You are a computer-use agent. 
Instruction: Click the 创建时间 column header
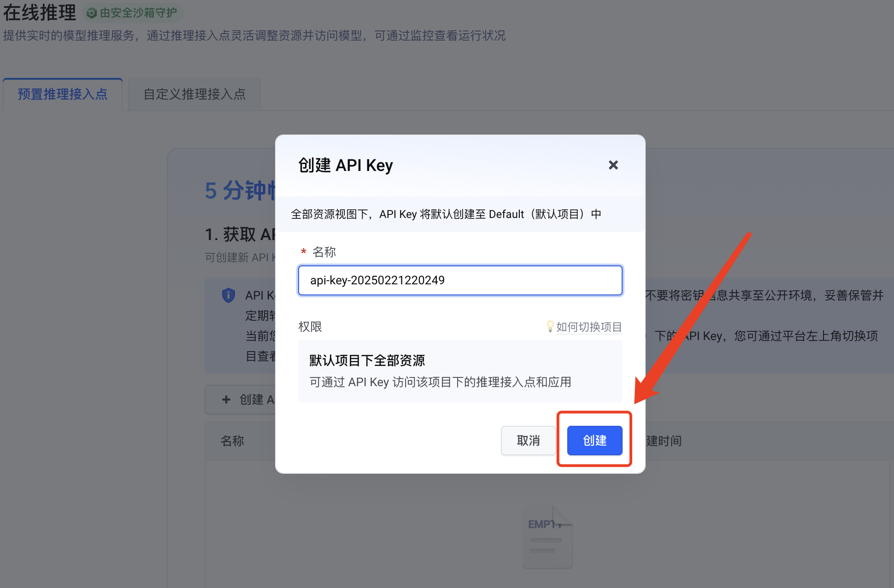point(664,441)
